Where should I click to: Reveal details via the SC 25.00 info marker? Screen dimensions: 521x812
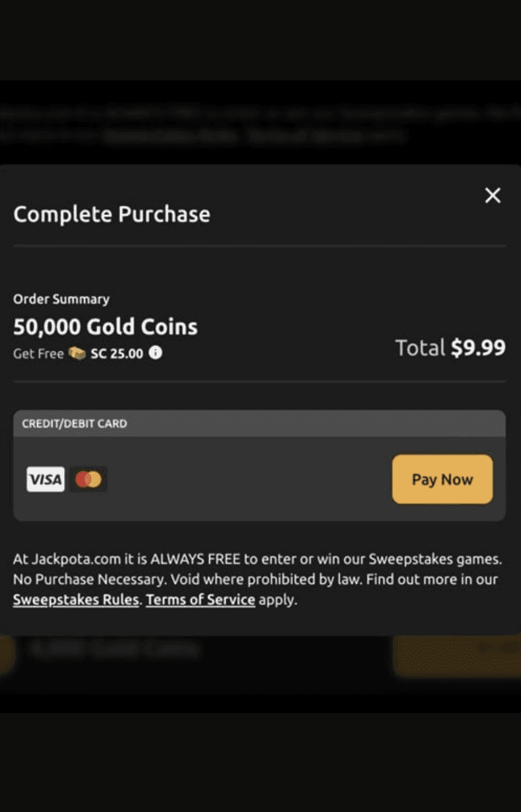(x=155, y=353)
